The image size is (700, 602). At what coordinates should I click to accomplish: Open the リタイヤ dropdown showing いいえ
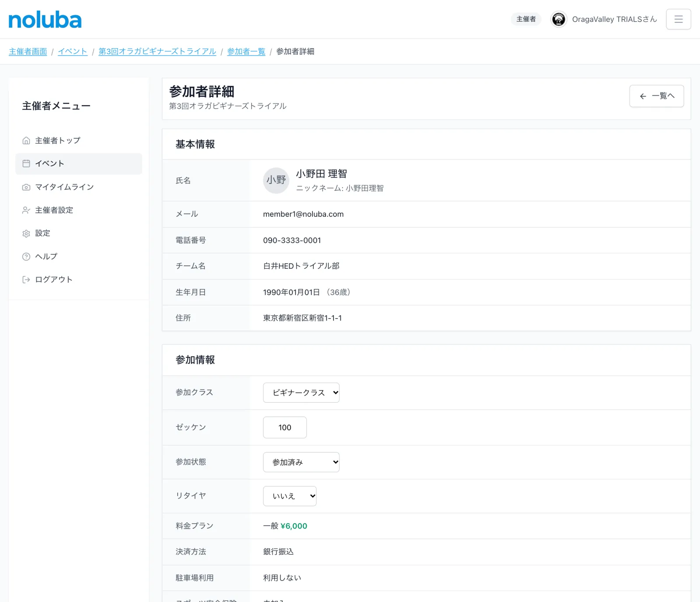point(290,496)
